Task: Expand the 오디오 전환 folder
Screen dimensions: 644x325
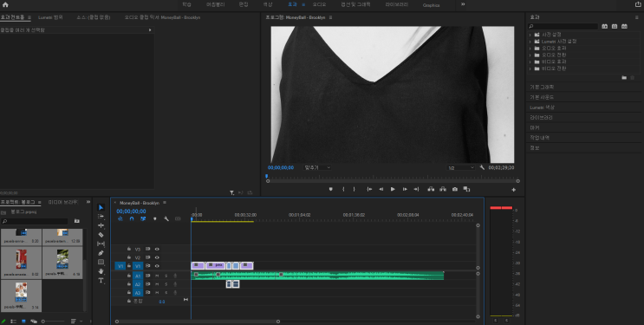Action: [x=530, y=55]
